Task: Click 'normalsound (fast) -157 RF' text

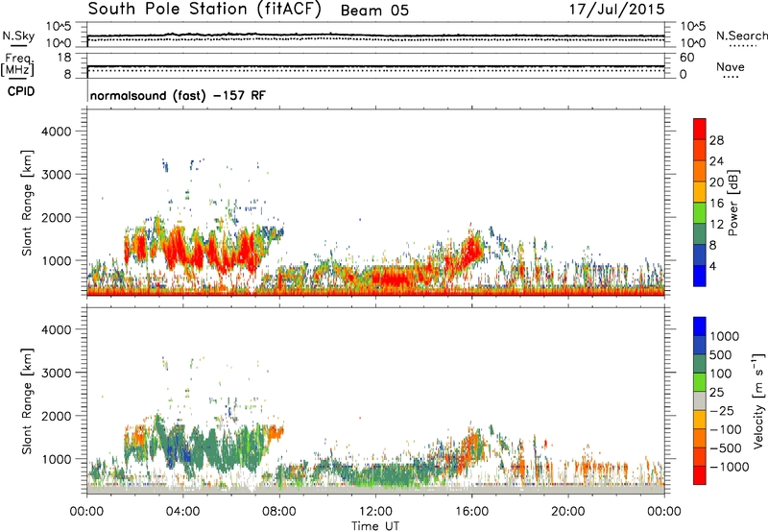Action: coord(178,95)
